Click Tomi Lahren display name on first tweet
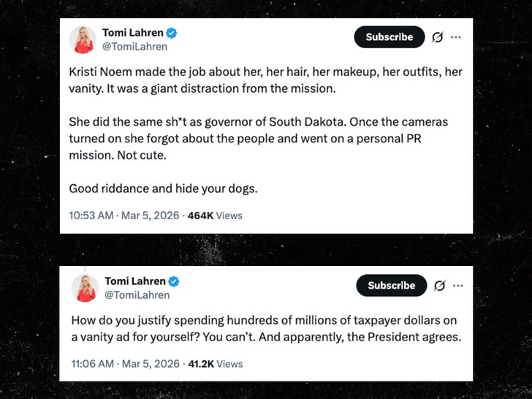Viewport: 532px width, 399px height. pyautogui.click(x=132, y=33)
